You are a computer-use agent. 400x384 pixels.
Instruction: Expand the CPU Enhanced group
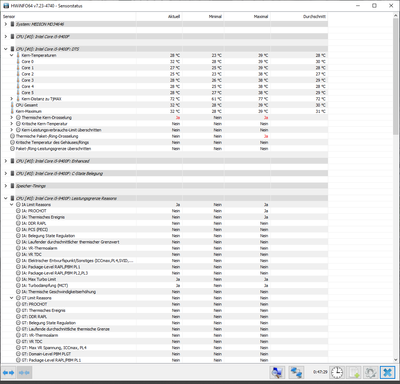(x=6, y=161)
